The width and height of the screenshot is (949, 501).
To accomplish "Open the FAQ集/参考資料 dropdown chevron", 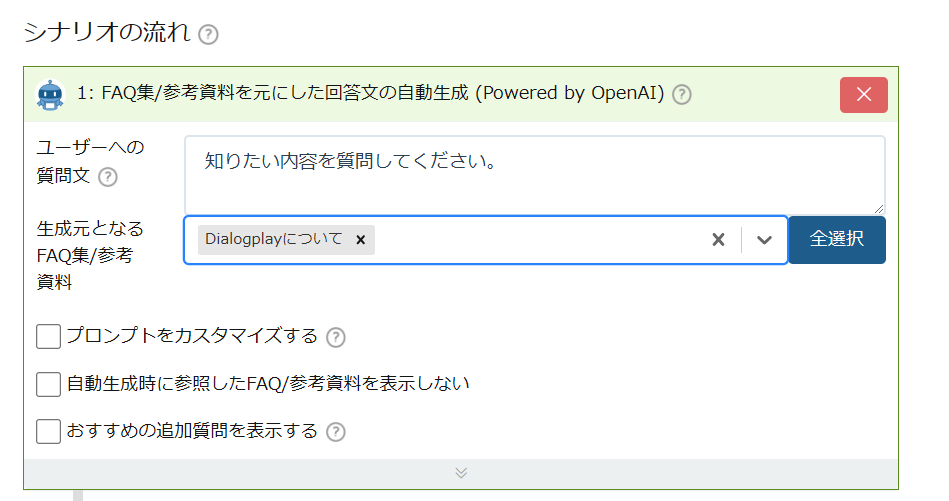I will click(x=764, y=240).
